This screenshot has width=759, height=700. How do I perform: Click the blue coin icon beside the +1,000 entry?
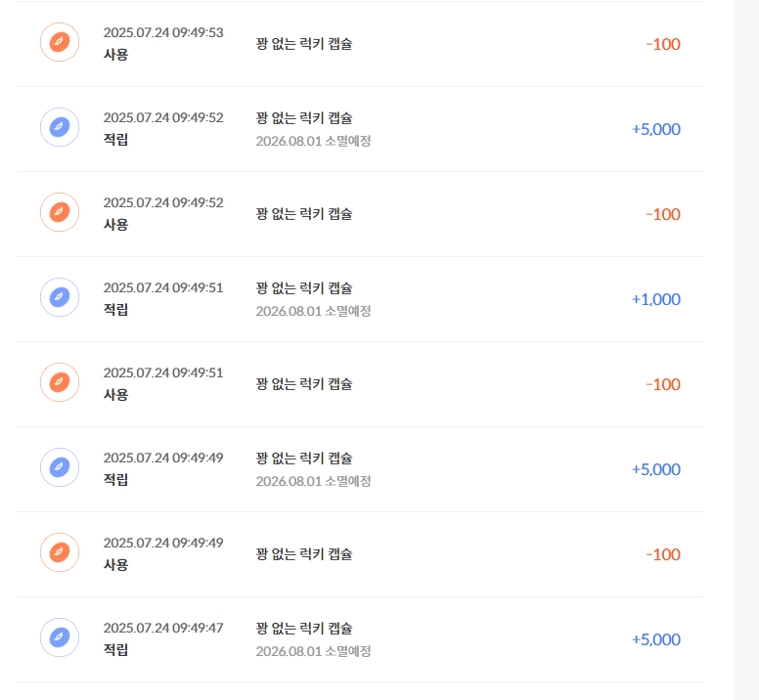coord(60,297)
